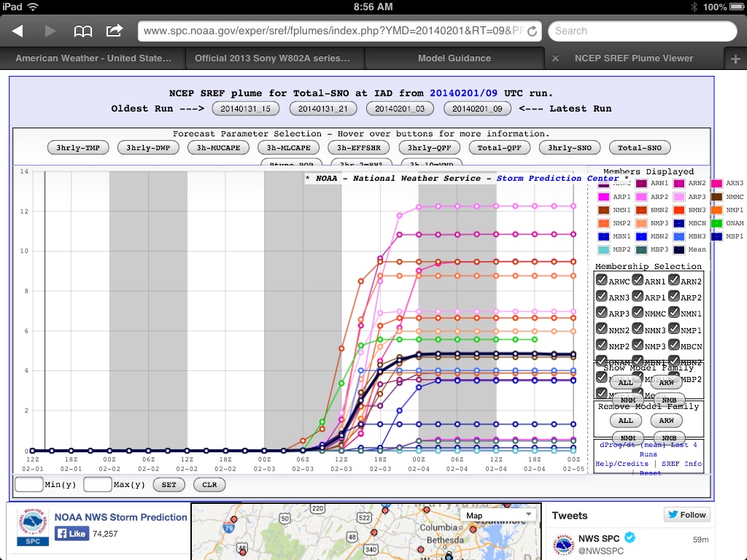
Task: Tap the Wi-Fi icon in status bar
Action: click(33, 7)
